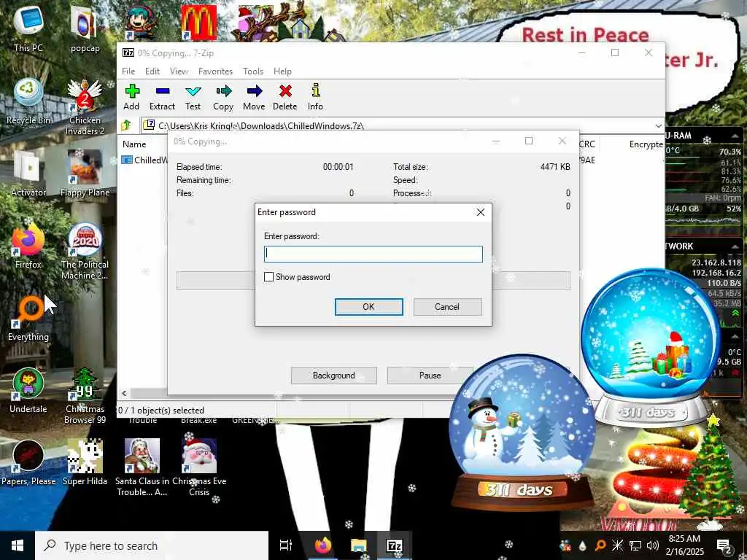Select the Activator desktop icon
747x560 pixels.
tap(28, 174)
